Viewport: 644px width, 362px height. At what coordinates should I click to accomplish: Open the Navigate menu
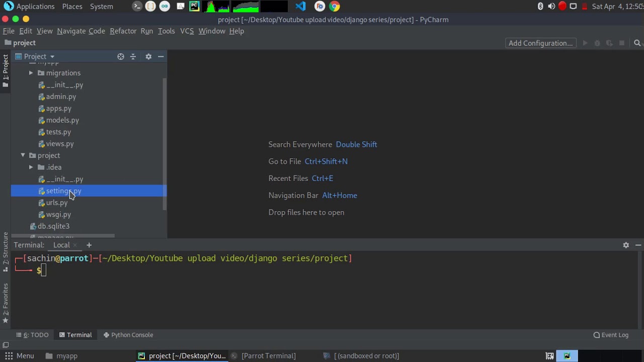[71, 31]
